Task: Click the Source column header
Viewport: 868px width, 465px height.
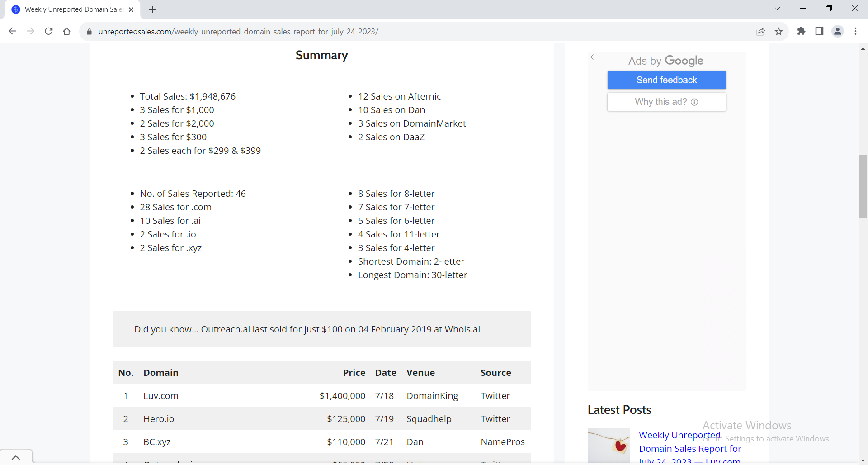Action: tap(496, 373)
